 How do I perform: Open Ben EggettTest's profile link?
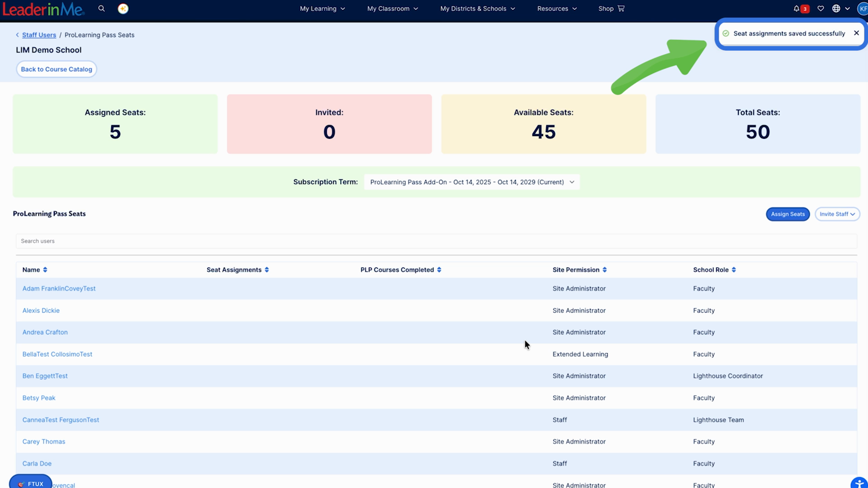point(45,376)
